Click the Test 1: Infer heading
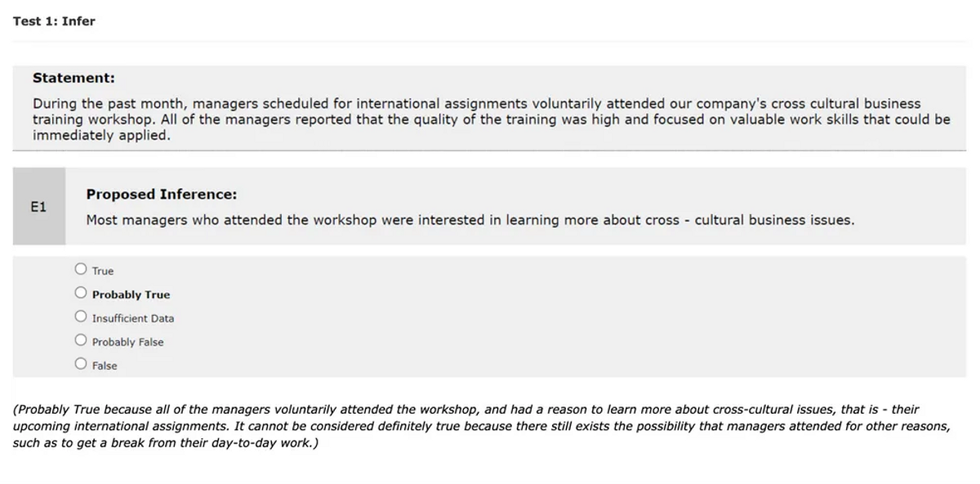This screenshot has height=484, width=980. click(x=54, y=21)
